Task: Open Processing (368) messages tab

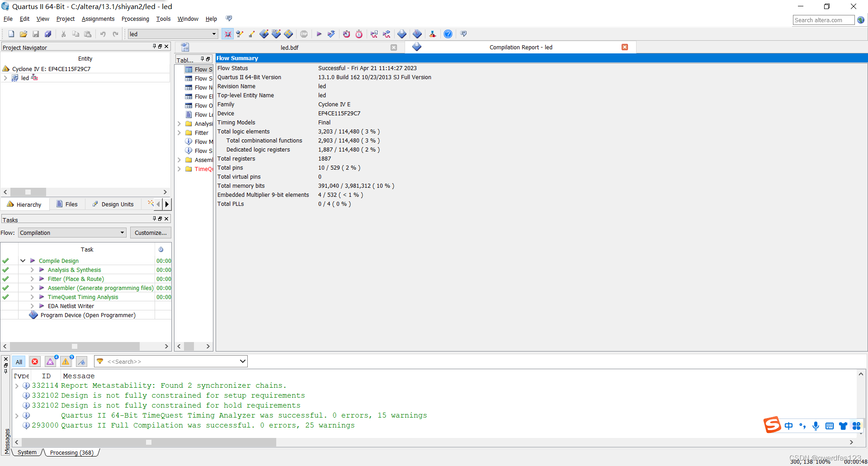Action: point(72,452)
